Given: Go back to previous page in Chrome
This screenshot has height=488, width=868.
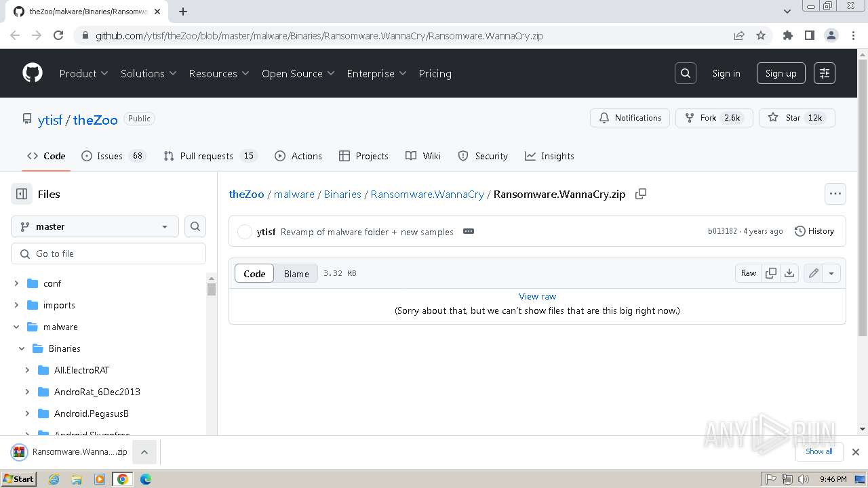Looking at the screenshot, I should pos(15,35).
